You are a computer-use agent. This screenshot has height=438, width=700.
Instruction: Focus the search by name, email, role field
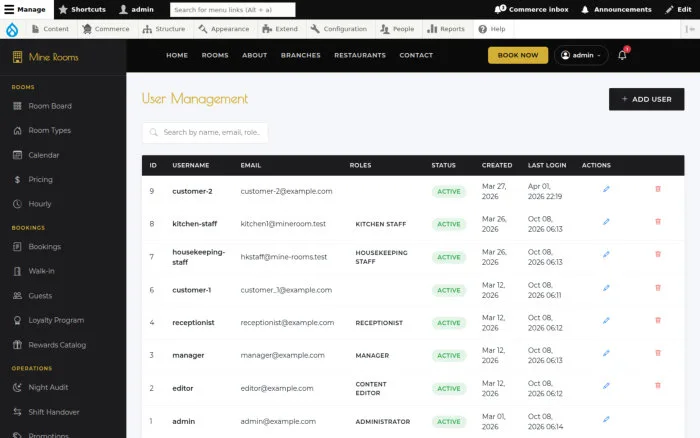205,133
